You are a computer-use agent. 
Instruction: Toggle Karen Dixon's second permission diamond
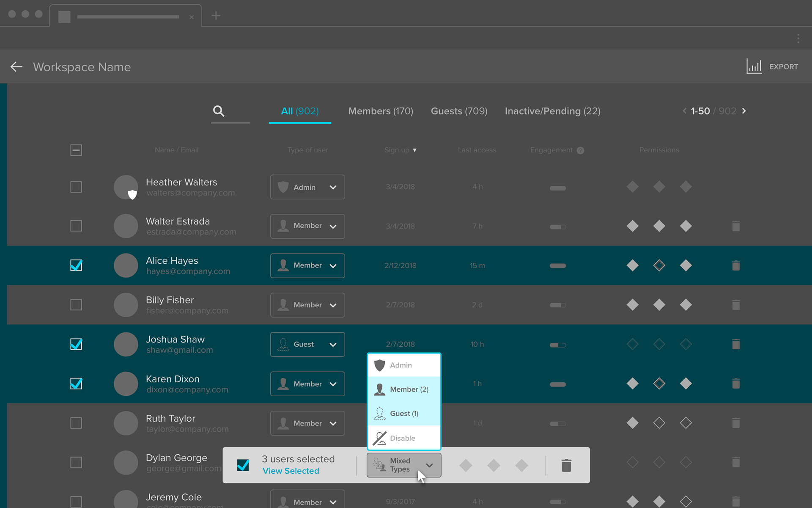click(659, 384)
